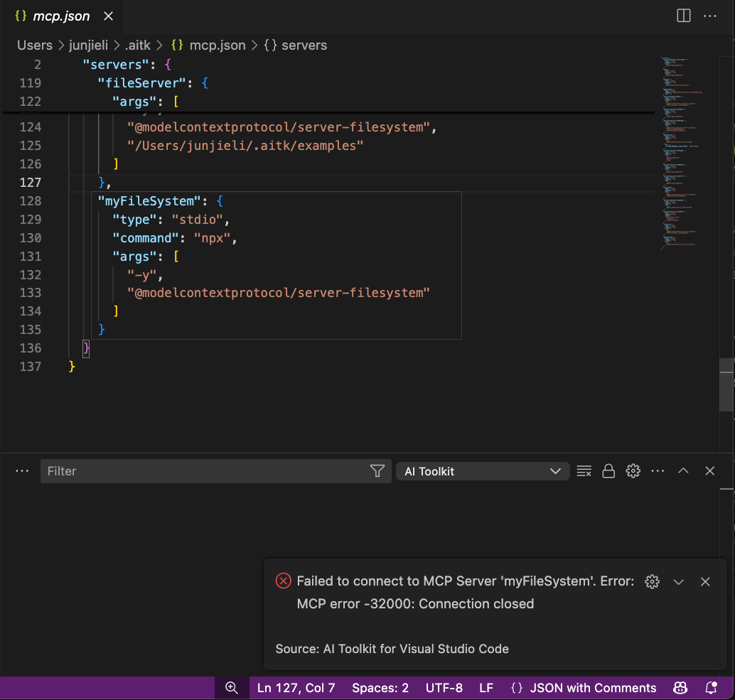Toggle the filter icon in the Filter box
This screenshot has height=700, width=735.
coord(377,470)
